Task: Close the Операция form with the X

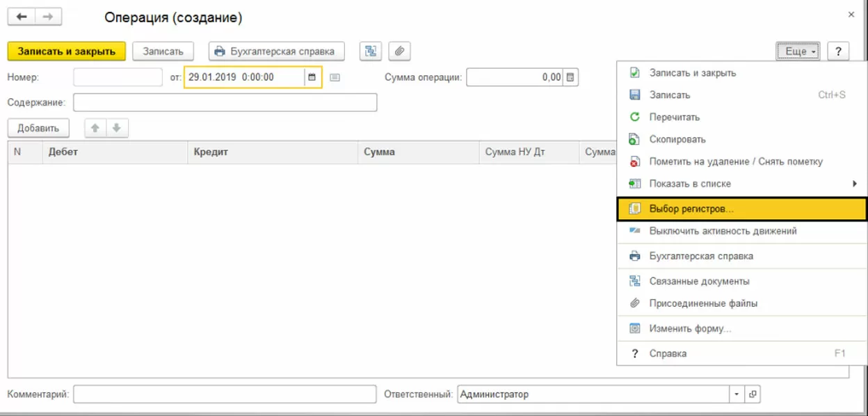Action: click(851, 15)
